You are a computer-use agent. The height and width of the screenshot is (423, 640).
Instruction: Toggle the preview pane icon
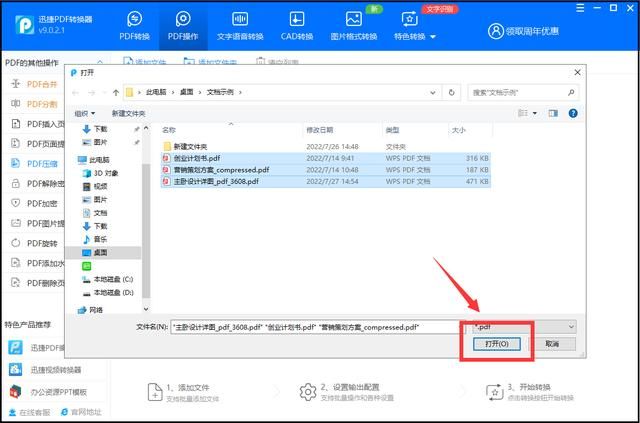[553, 113]
